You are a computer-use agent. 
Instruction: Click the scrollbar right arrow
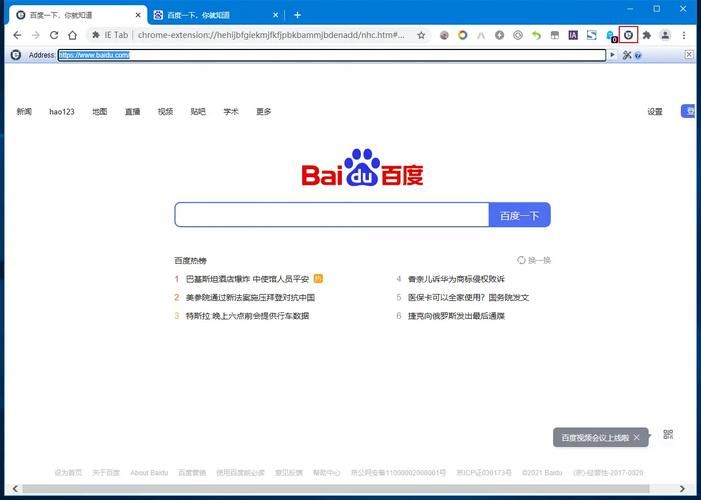[x=682, y=488]
